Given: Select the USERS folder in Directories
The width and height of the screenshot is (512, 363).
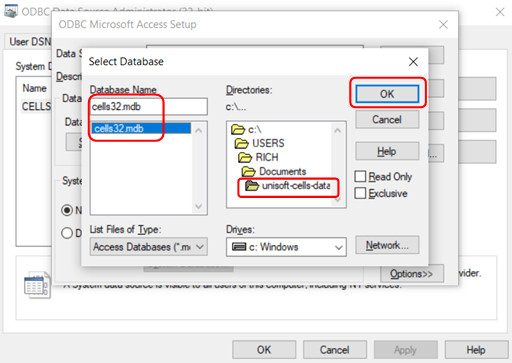Looking at the screenshot, I should click(x=260, y=143).
